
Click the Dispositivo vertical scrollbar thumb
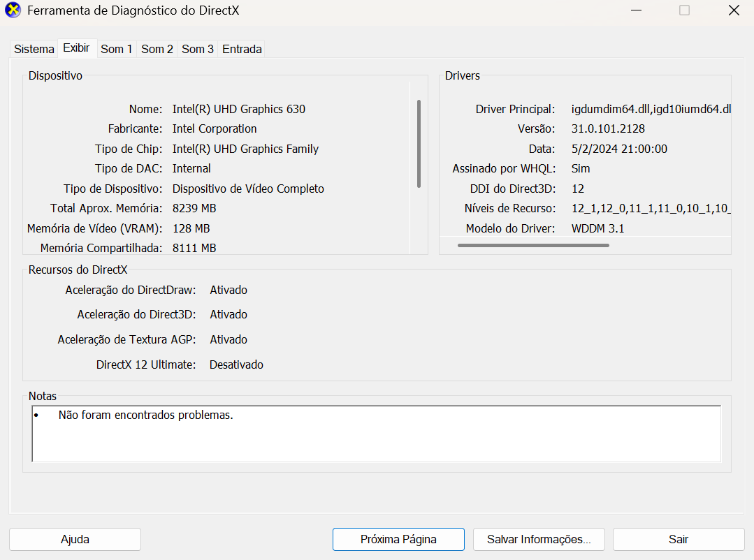pyautogui.click(x=419, y=144)
